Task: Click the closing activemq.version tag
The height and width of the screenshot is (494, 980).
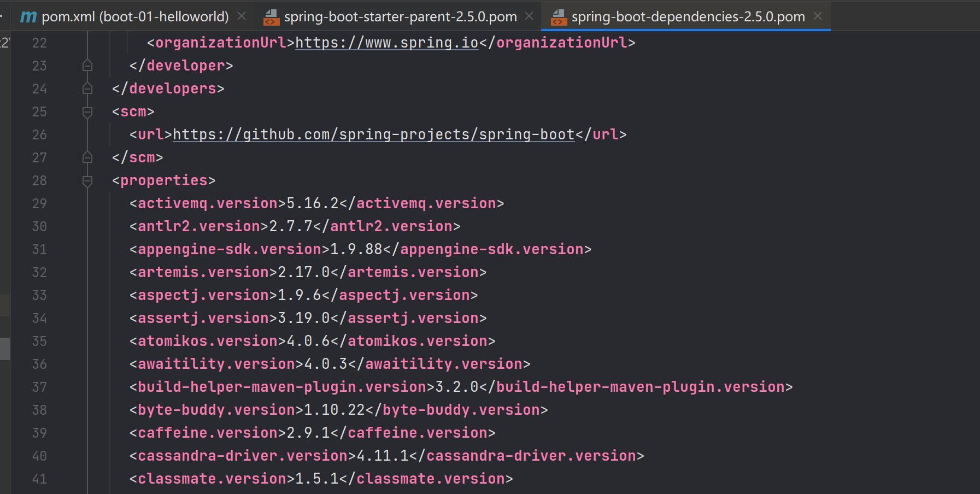Action: (422, 203)
